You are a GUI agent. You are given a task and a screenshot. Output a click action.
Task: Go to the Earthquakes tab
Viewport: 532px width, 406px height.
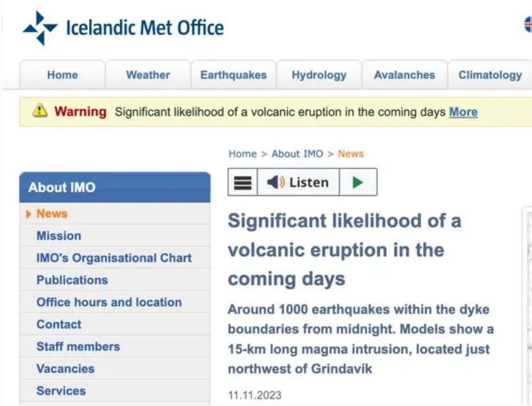(x=233, y=75)
